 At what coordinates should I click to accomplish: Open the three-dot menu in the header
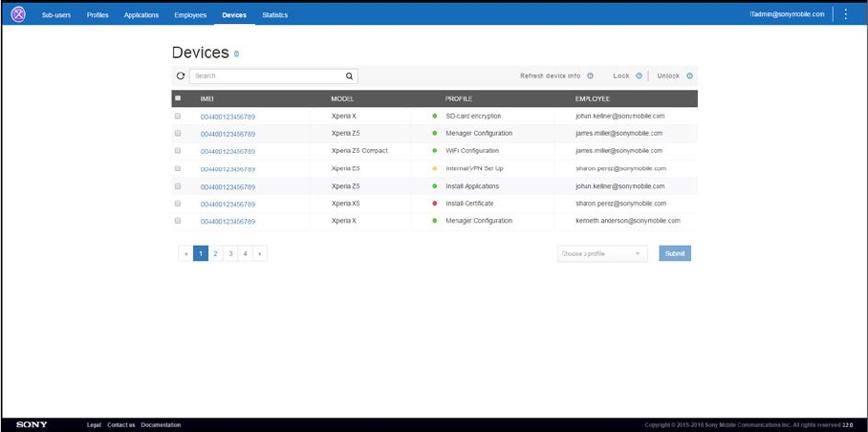845,13
